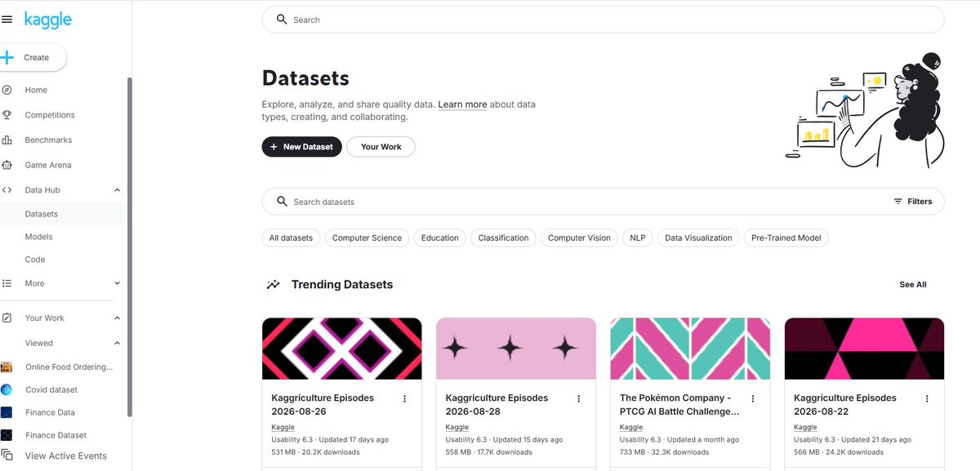Viewport: 980px width, 471px height.
Task: Select the Data Visualization filter chip
Action: click(x=698, y=238)
